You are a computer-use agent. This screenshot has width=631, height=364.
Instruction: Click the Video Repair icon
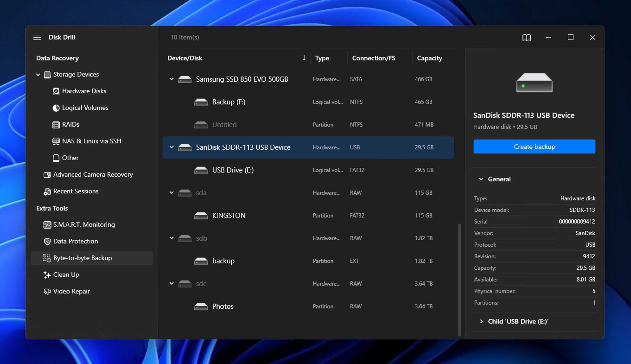tap(47, 291)
